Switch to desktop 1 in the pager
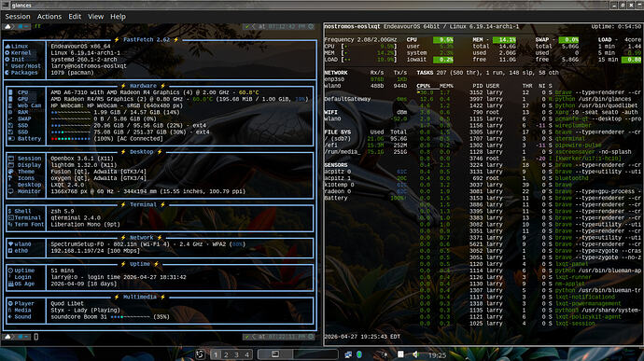644x361 pixels. click(x=216, y=354)
